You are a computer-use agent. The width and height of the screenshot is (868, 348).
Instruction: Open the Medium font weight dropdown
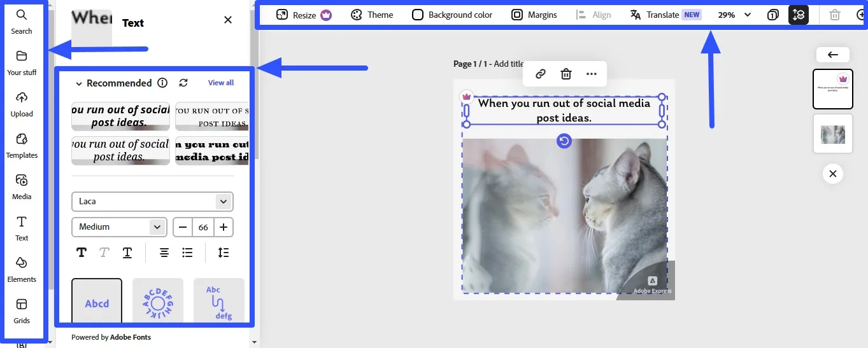coord(119,227)
